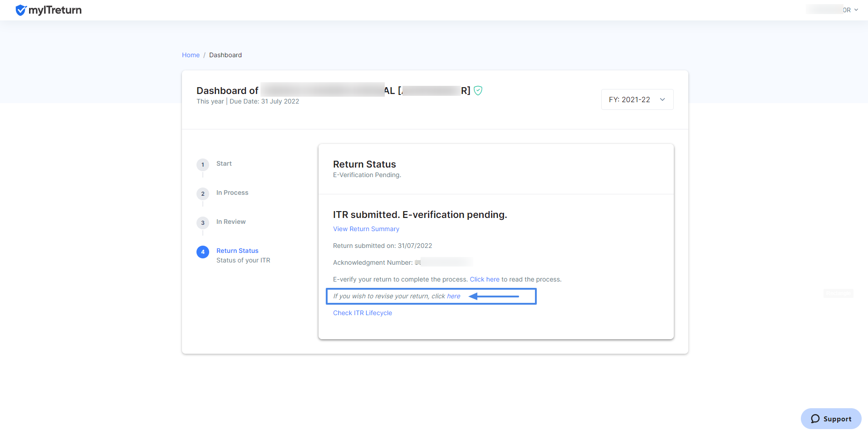Screen dimensions: 868x435
Task: Click the green verified shield icon
Action: [x=478, y=90]
